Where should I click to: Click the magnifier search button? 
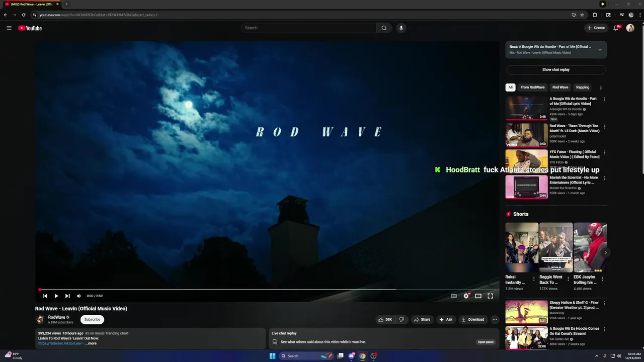(x=384, y=28)
